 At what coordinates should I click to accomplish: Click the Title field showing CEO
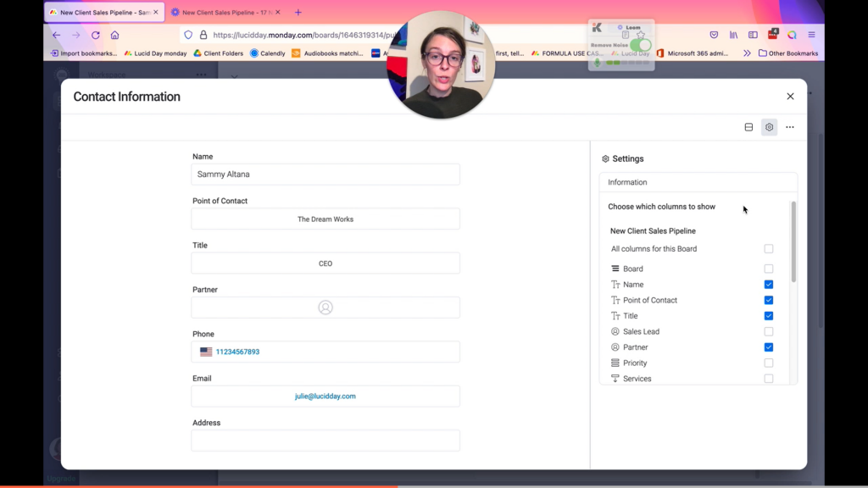coord(325,263)
